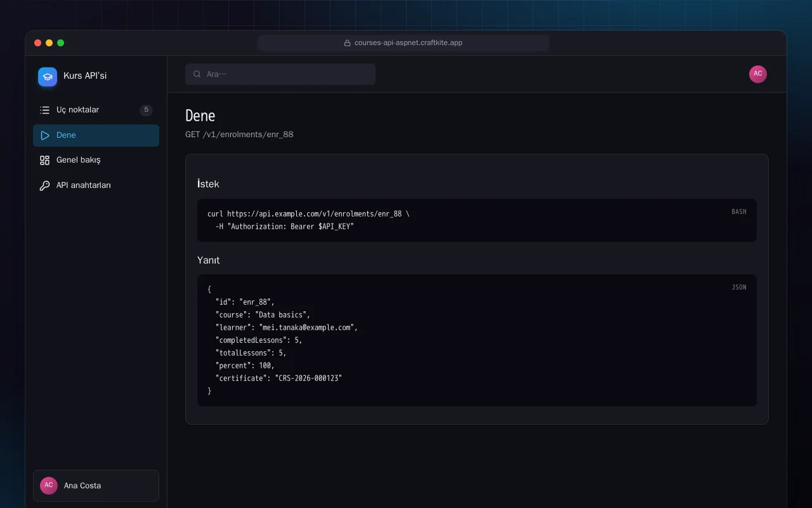Click the GET /v1/enrolments/enr_88 subtitle
Image resolution: width=812 pixels, height=508 pixels.
point(239,135)
